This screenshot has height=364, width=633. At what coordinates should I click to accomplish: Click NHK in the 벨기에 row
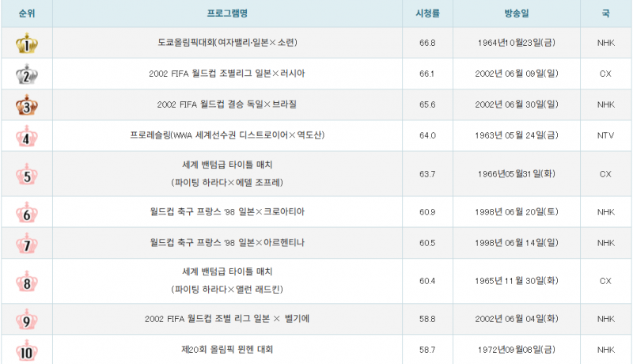(605, 319)
